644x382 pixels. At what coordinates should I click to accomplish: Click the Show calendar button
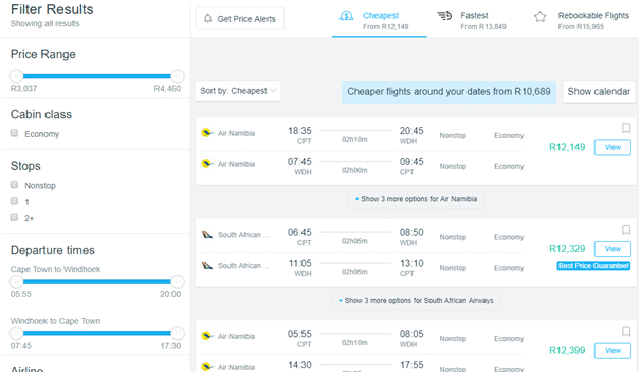click(599, 92)
